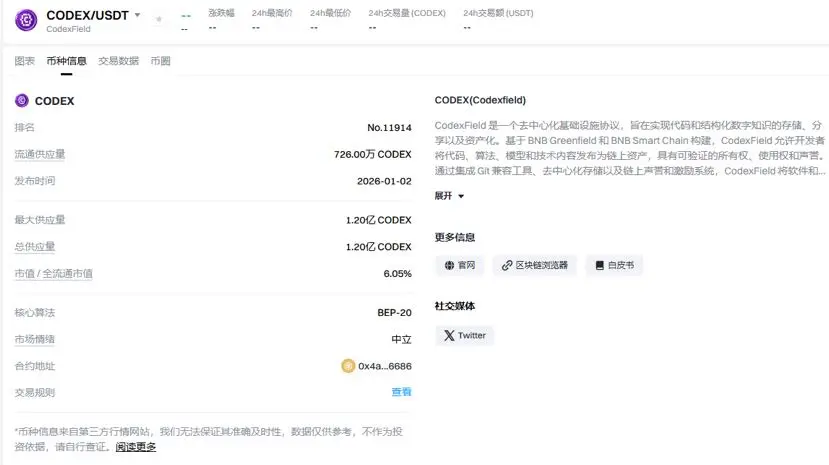This screenshot has width=829, height=465.
Task: Click the CodexField logo in header
Action: [26, 20]
